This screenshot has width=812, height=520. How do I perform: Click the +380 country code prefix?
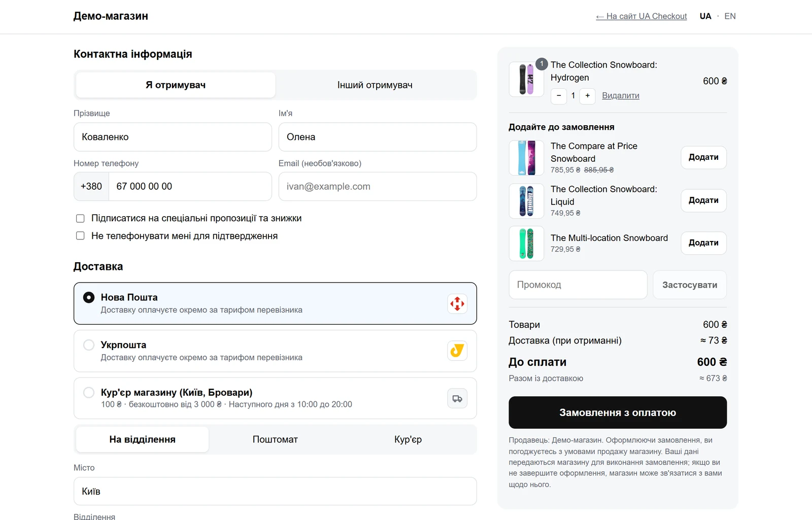[x=91, y=186]
